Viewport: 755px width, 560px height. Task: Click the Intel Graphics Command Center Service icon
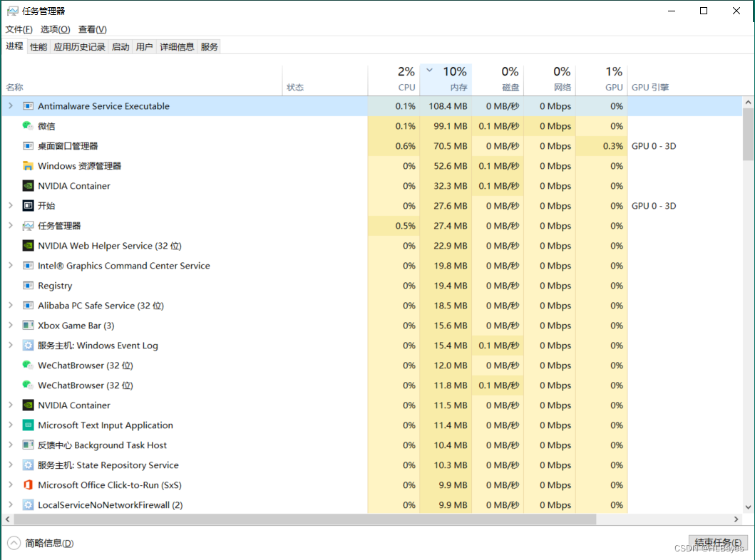(28, 266)
